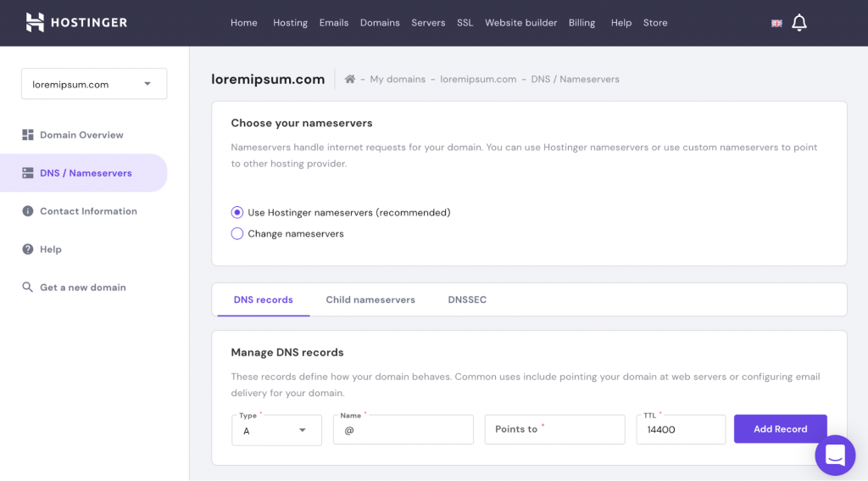Click the UK flag language icon
The width and height of the screenshot is (868, 481).
776,24
